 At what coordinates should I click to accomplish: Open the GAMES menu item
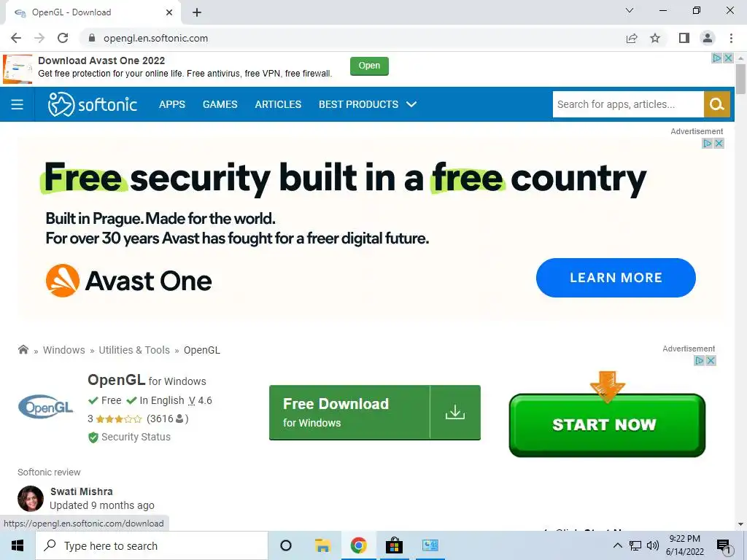click(x=220, y=104)
